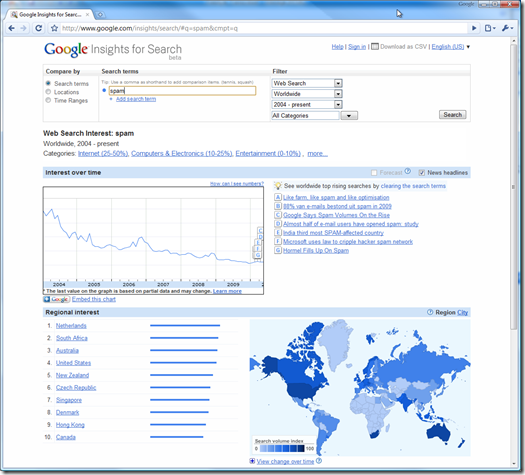Click the Google Insights for Search logo
The height and width of the screenshot is (475, 525).
[113, 50]
